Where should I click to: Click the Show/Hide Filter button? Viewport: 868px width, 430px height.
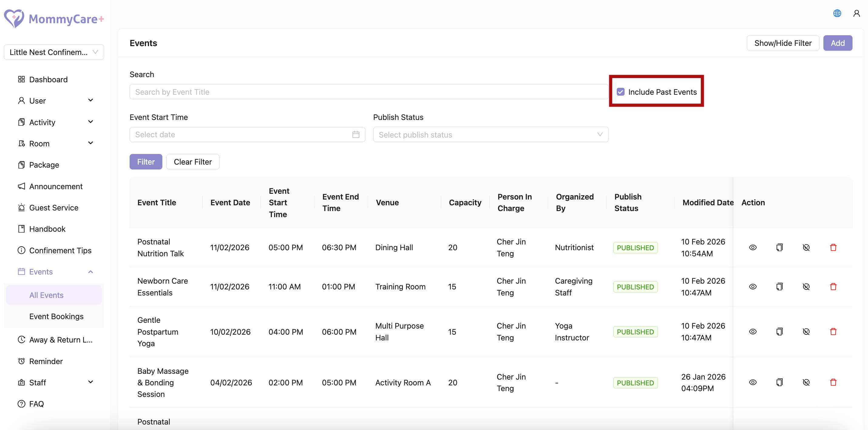(782, 43)
